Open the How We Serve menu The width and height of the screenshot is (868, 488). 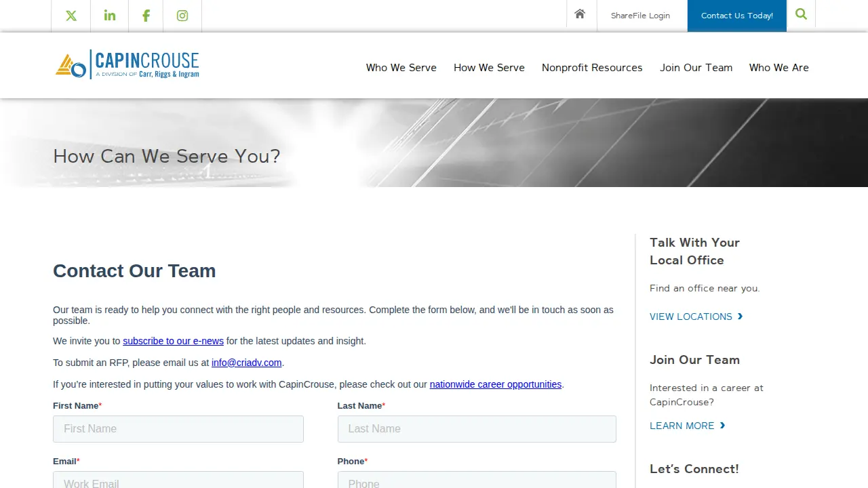click(489, 68)
